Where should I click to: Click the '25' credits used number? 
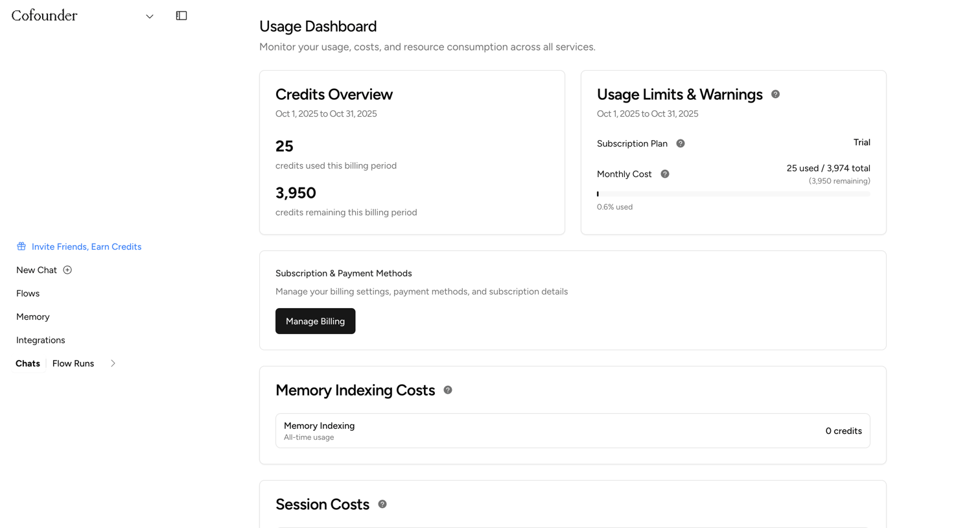[285, 146]
